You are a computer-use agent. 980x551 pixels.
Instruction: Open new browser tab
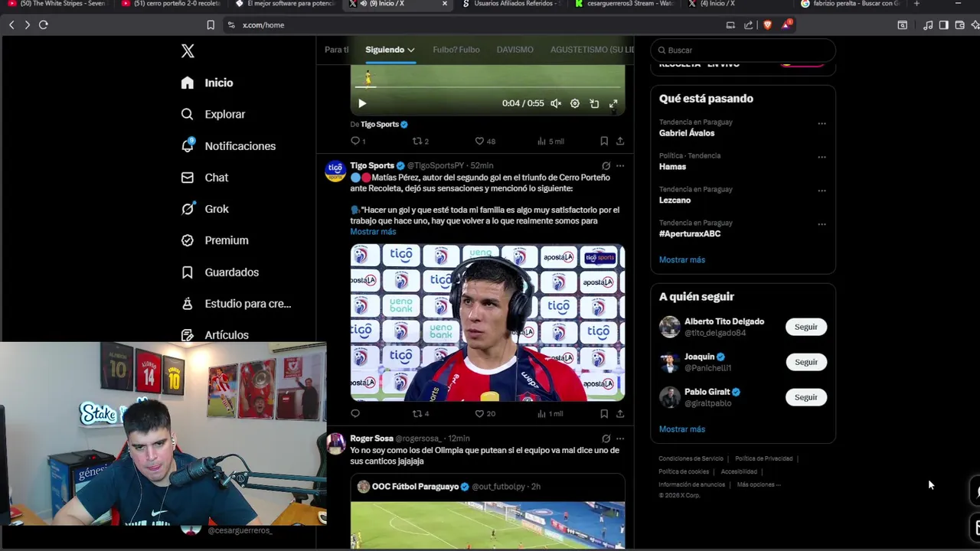(x=916, y=4)
